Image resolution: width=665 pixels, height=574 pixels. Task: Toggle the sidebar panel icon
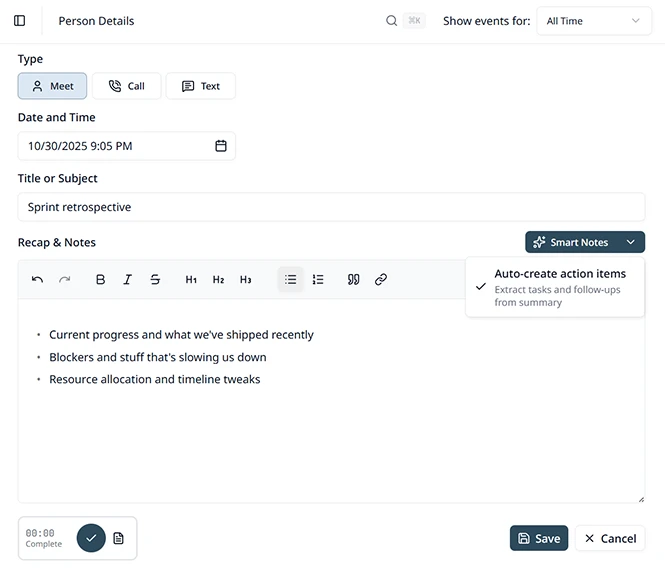pyautogui.click(x=20, y=20)
